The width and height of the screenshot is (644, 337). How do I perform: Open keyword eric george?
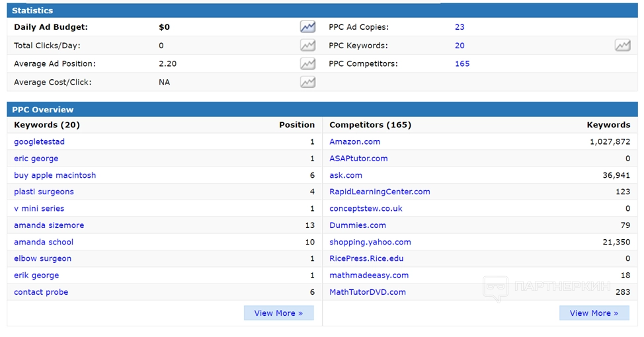(x=36, y=159)
